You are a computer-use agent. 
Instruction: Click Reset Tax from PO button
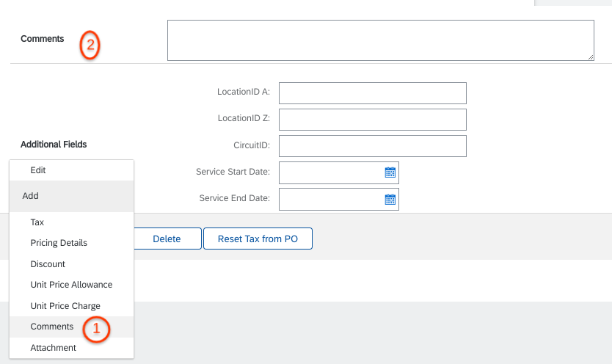click(258, 239)
